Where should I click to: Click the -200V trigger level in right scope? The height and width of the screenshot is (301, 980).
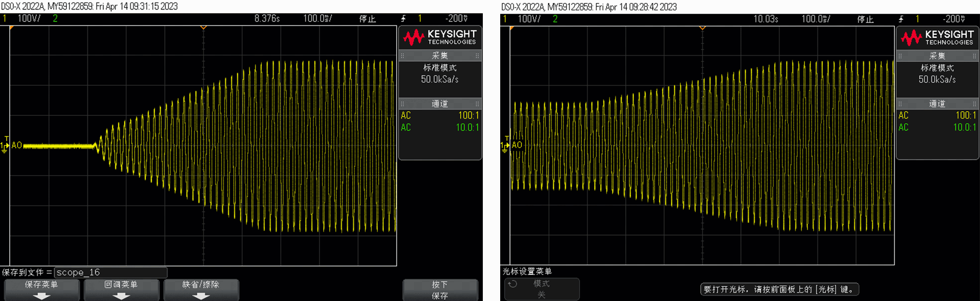point(953,19)
